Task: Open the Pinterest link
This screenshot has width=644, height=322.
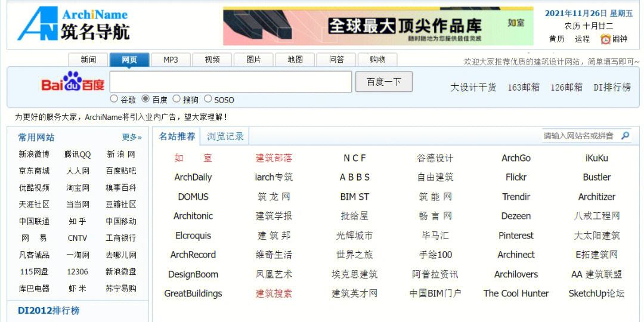Action: (516, 236)
